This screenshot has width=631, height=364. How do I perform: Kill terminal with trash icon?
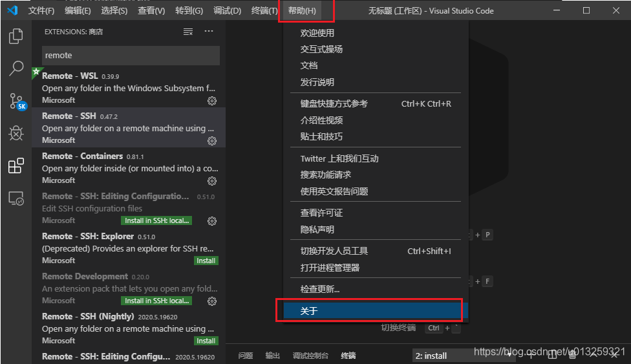click(x=572, y=355)
